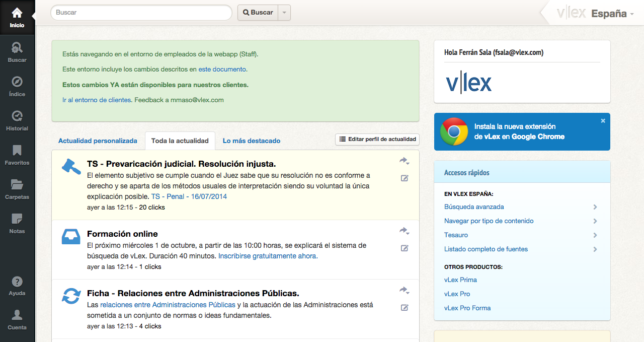Switch to the Actualidad personalizada tab
The image size is (644, 342).
point(98,141)
